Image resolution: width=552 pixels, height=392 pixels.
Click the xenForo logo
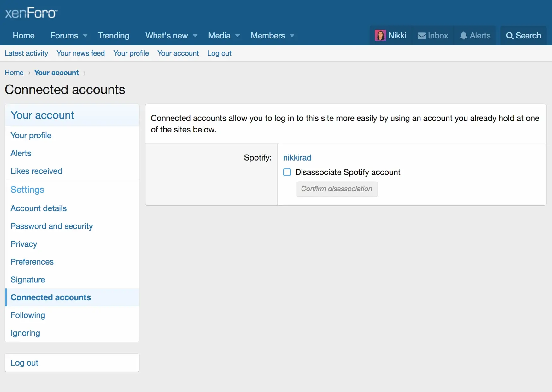click(31, 13)
